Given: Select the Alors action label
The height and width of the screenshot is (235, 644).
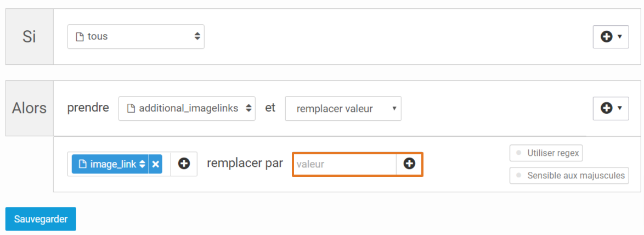Looking at the screenshot, I should pyautogui.click(x=29, y=109).
